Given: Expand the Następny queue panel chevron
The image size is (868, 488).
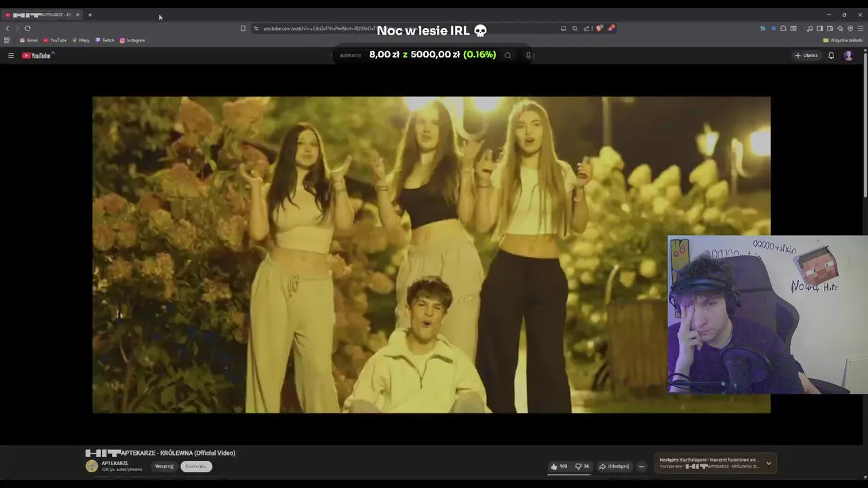Looking at the screenshot, I should pos(768,464).
